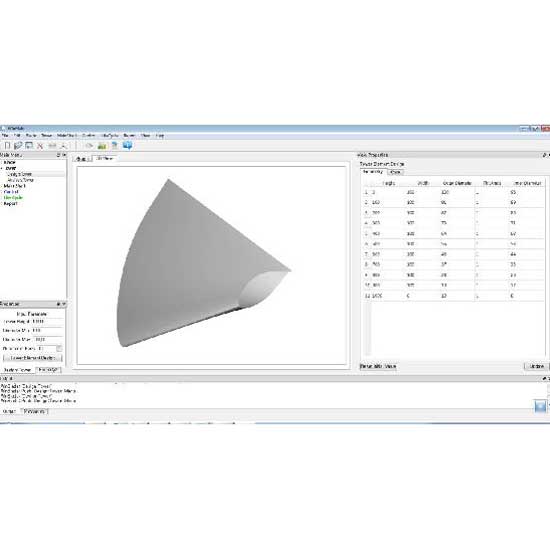Click the New file icon in the toolbar
The width and height of the screenshot is (550, 550).
[7, 146]
